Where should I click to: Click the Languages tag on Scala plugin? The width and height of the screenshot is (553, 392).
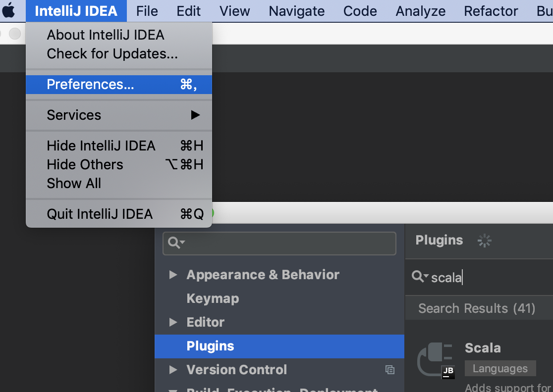[500, 369]
